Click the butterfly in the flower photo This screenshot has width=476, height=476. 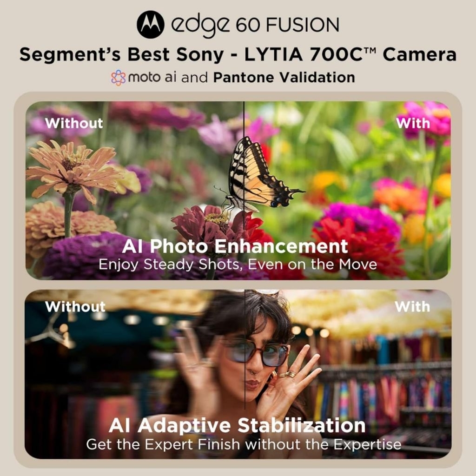(258, 175)
